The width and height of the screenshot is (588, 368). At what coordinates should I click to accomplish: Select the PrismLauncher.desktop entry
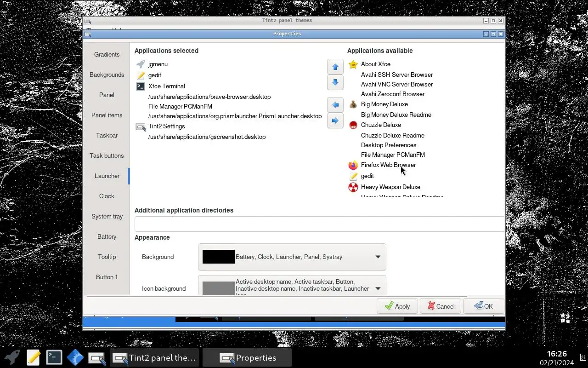pos(235,116)
